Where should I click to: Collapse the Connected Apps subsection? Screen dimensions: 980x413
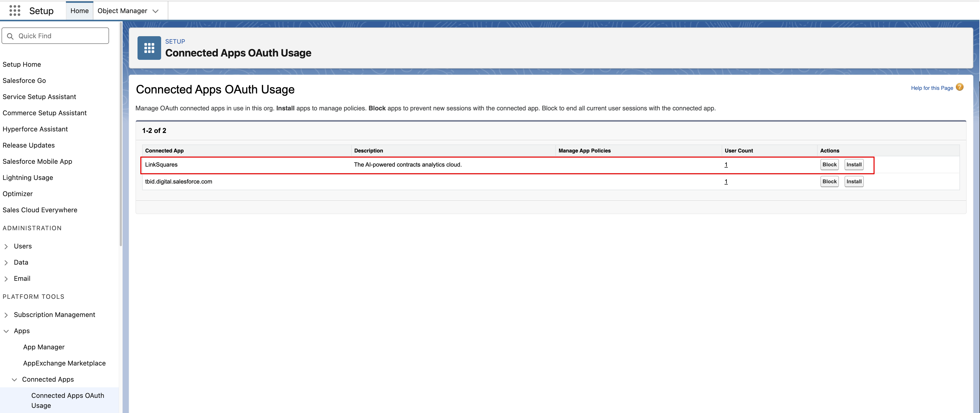click(14, 380)
